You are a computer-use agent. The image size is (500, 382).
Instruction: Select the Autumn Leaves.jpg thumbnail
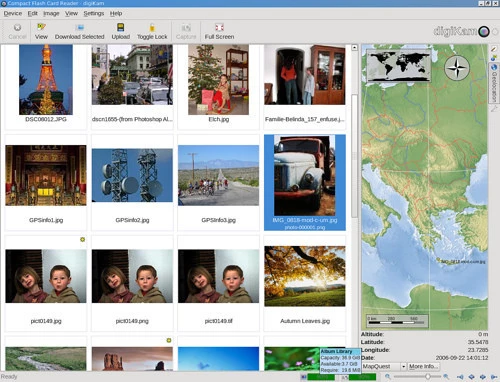[305, 276]
